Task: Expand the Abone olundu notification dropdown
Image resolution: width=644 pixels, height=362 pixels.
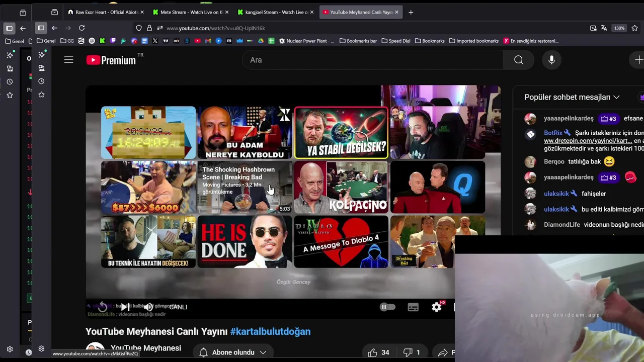Action: click(233, 352)
